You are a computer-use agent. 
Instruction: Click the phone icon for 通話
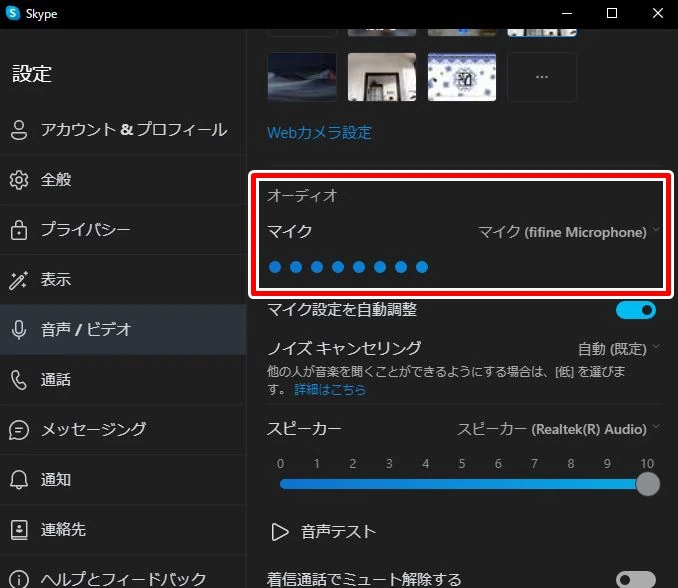(18, 379)
